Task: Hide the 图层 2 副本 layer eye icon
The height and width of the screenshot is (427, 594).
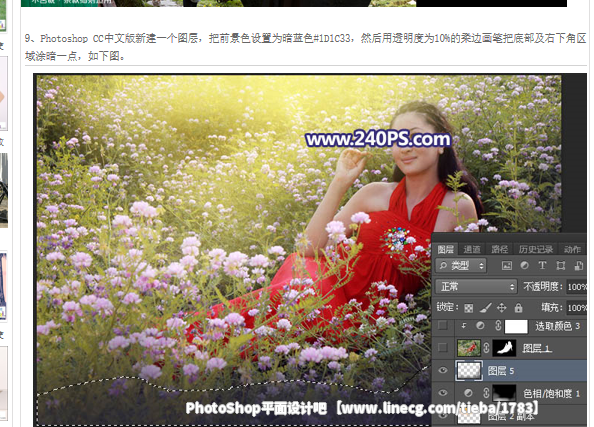Action: tap(442, 415)
